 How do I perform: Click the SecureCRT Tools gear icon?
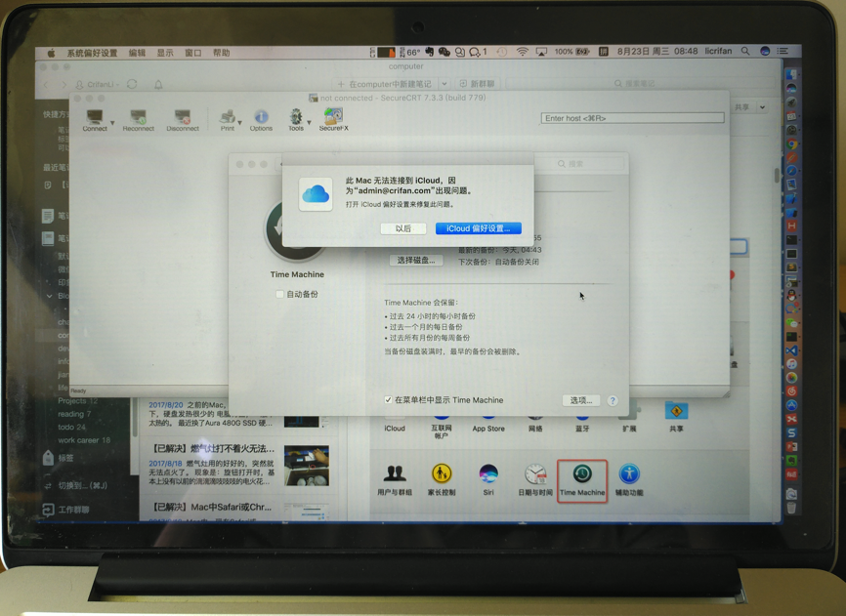[x=296, y=120]
